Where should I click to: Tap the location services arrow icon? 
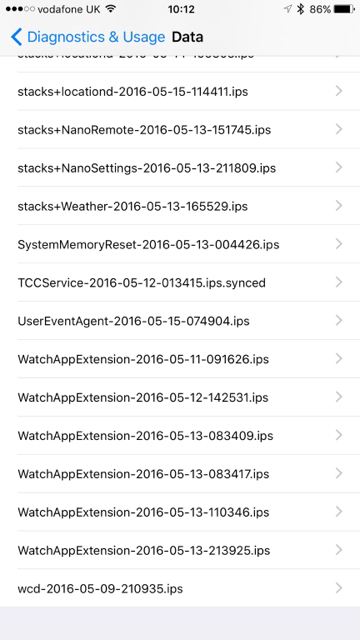coord(288,9)
